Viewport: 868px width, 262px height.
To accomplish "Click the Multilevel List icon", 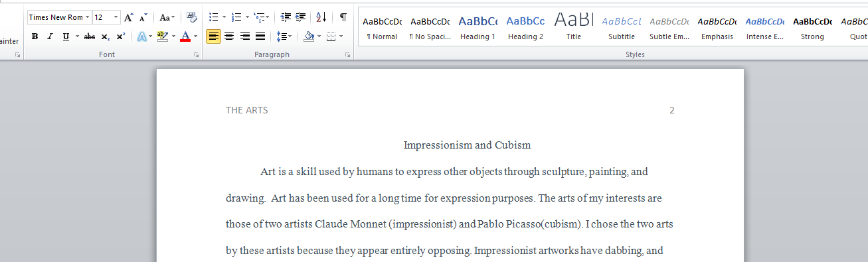I will (259, 17).
